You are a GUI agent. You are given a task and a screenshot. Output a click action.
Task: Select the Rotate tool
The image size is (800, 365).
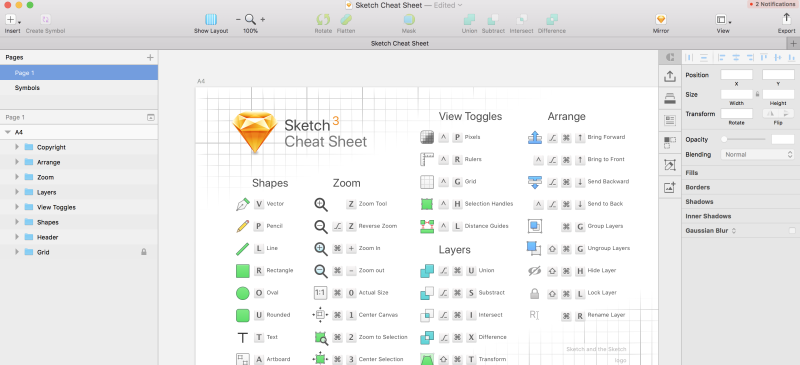click(323, 20)
